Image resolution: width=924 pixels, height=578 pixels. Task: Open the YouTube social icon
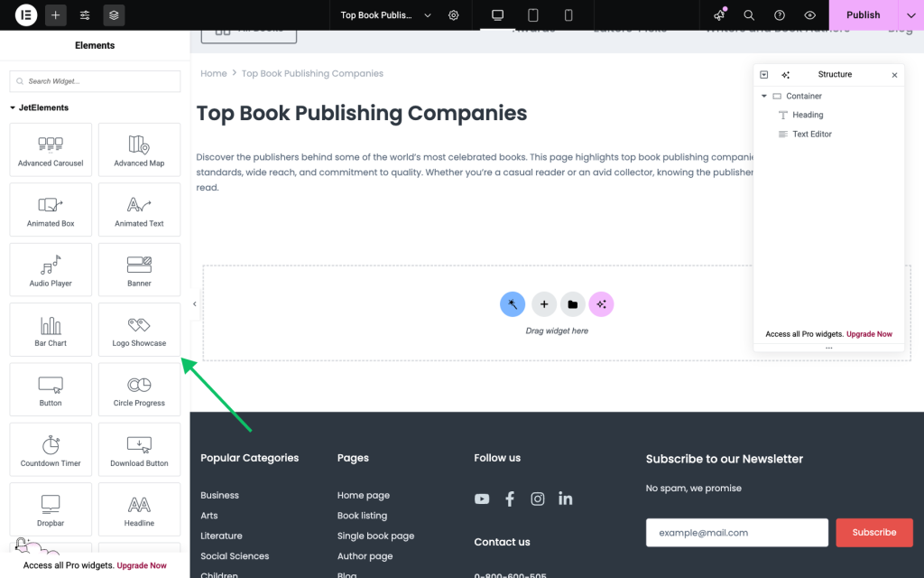[482, 499]
